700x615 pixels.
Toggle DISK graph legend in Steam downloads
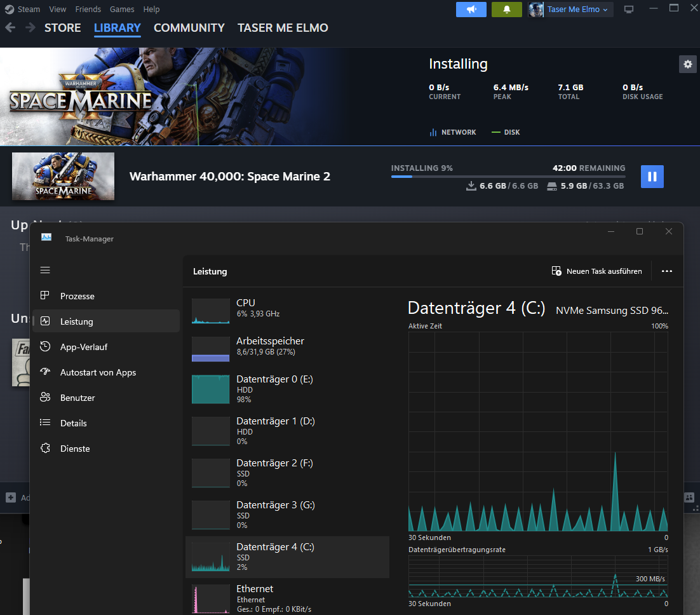[x=506, y=132]
